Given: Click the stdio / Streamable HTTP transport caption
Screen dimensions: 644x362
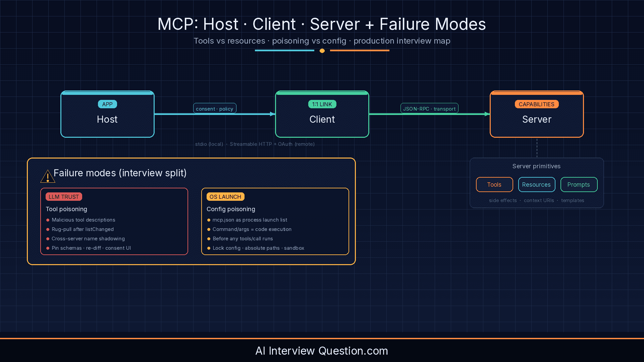Looking at the screenshot, I should click(255, 144).
